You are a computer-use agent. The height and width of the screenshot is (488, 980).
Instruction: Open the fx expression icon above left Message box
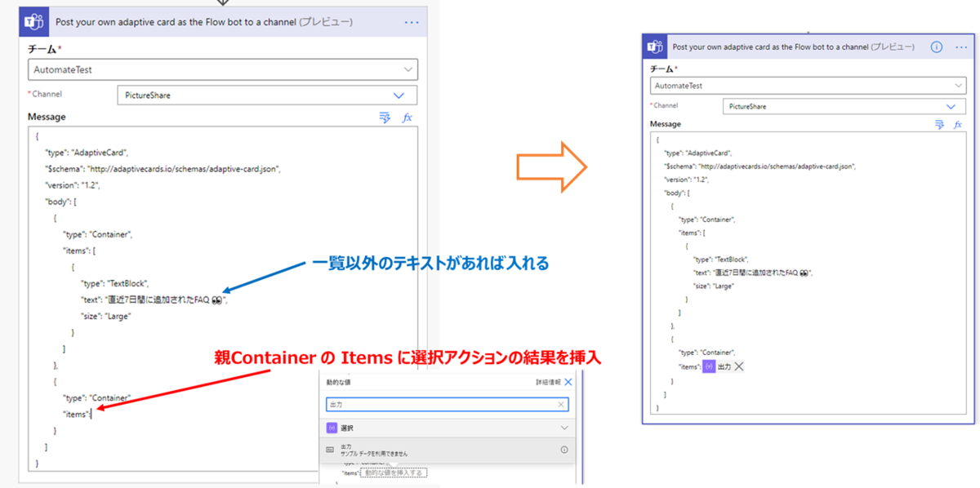coord(408,118)
